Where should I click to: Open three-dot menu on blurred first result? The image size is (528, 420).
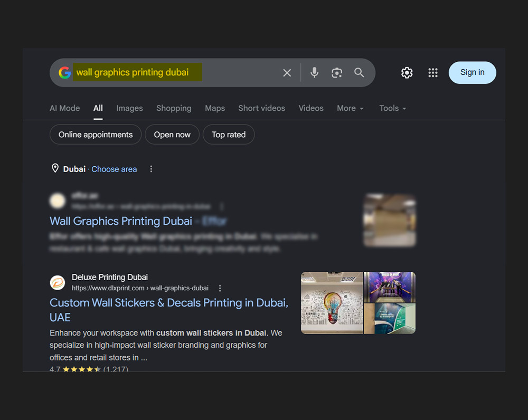coord(222,206)
